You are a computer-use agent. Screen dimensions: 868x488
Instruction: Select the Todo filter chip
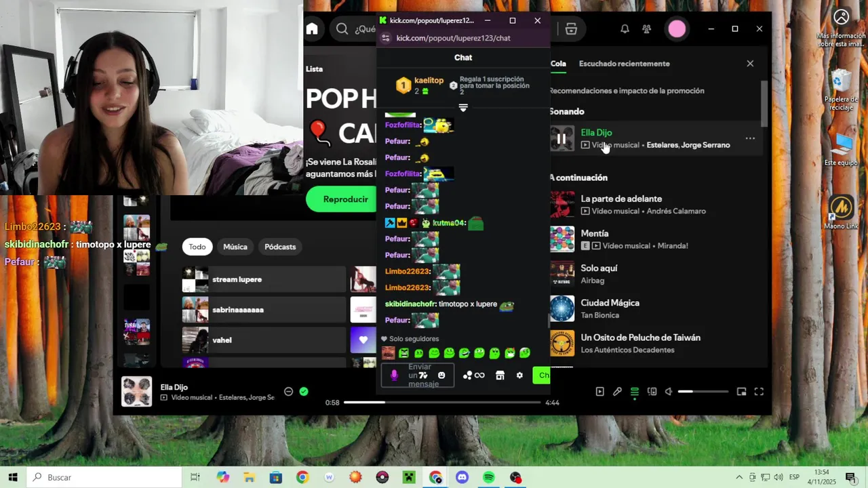click(x=197, y=247)
